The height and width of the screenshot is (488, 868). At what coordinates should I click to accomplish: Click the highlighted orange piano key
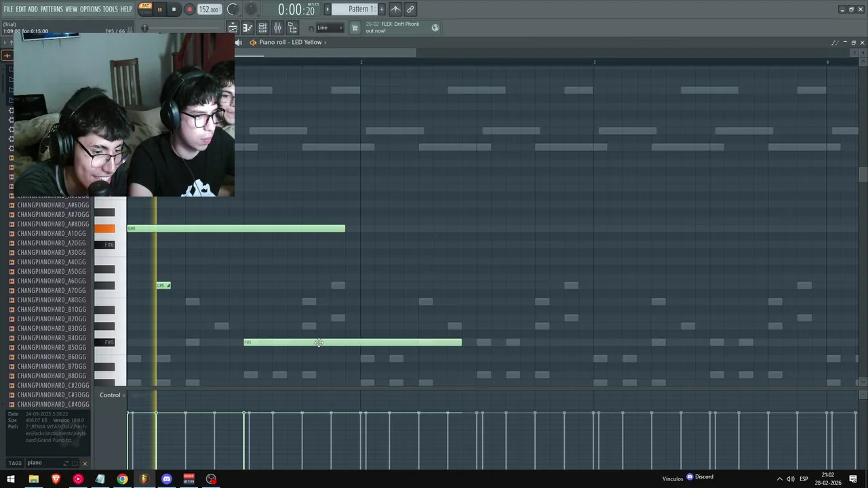pyautogui.click(x=104, y=228)
